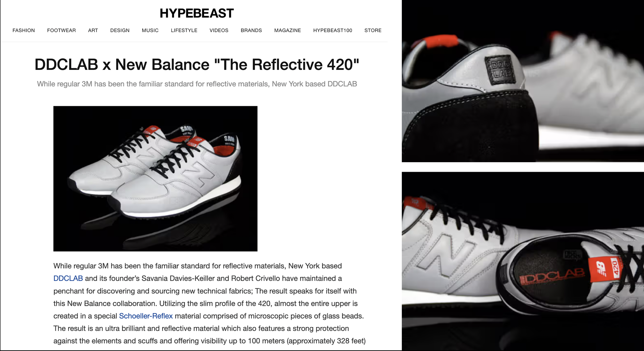644x351 pixels.
Task: Open the MAGAZINE section
Action: [287, 30]
